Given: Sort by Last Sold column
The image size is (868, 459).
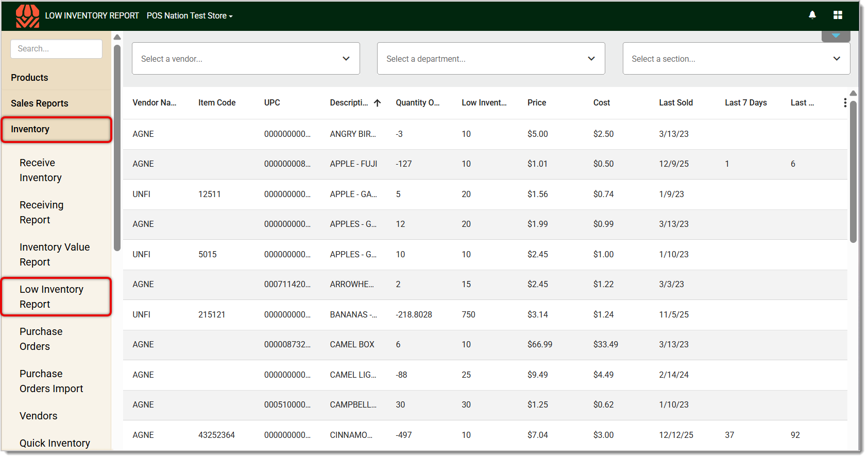Looking at the screenshot, I should coord(676,103).
